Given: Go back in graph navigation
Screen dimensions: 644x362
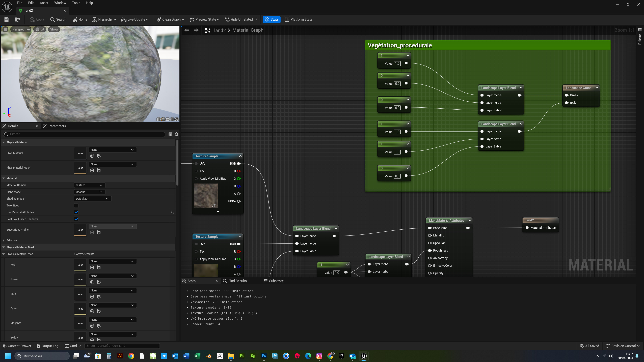Looking at the screenshot, I should tap(186, 30).
